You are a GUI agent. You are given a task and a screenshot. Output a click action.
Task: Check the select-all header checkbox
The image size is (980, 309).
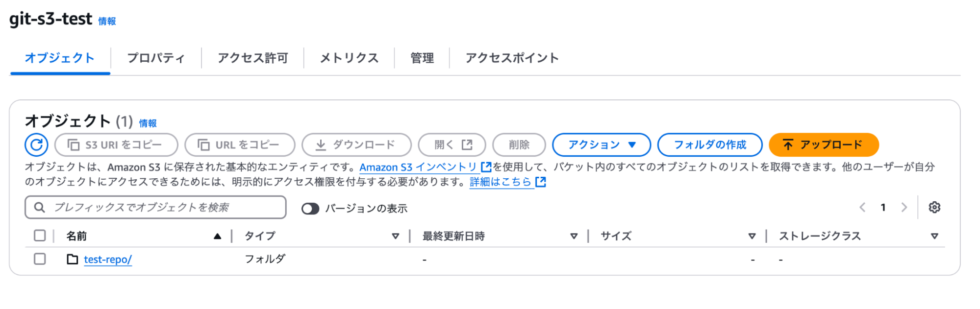click(40, 236)
